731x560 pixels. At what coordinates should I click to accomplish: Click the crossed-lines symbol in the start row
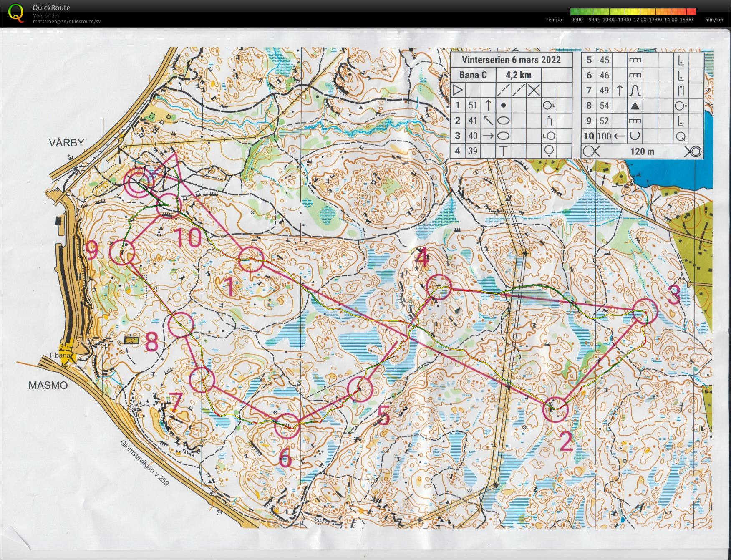534,90
